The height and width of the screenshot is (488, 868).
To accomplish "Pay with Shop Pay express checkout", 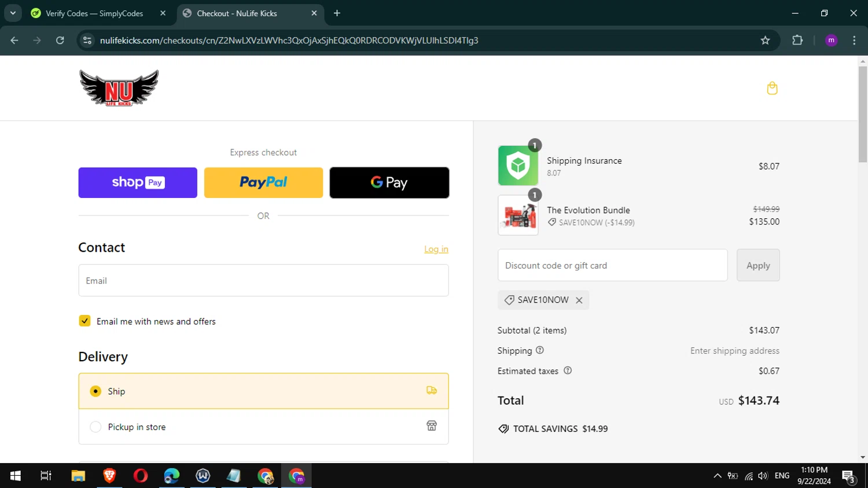I will [138, 182].
